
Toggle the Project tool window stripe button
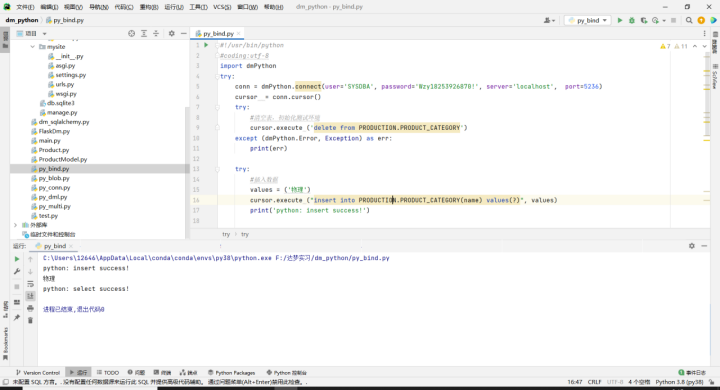point(5,40)
